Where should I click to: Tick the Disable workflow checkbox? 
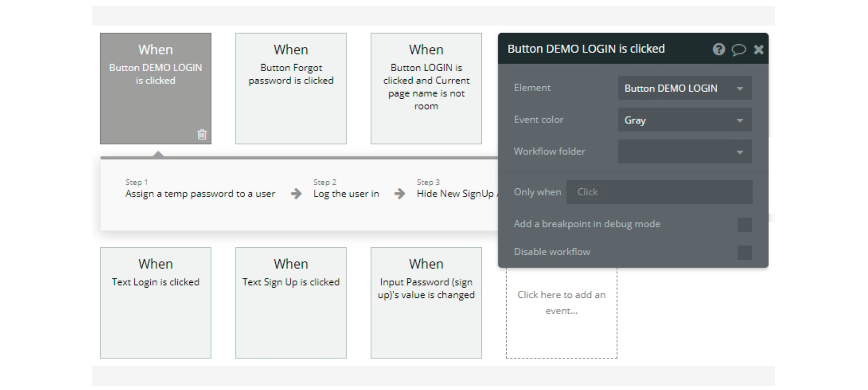(744, 252)
